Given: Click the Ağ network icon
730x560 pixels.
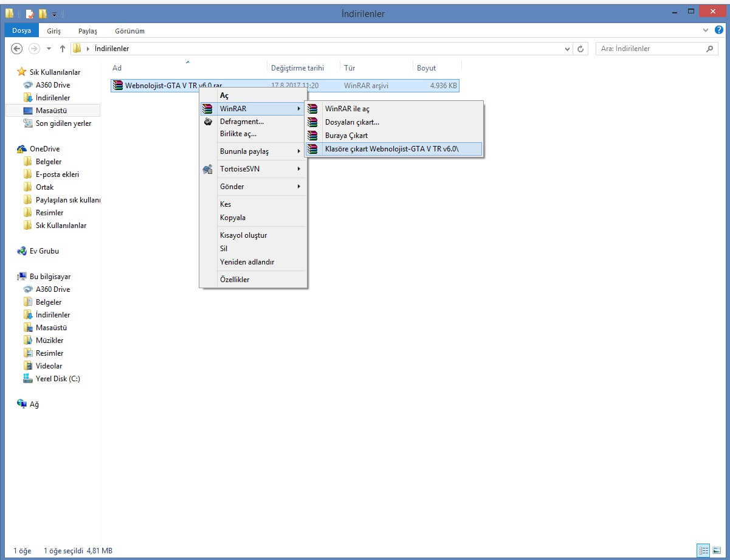Looking at the screenshot, I should click(22, 404).
